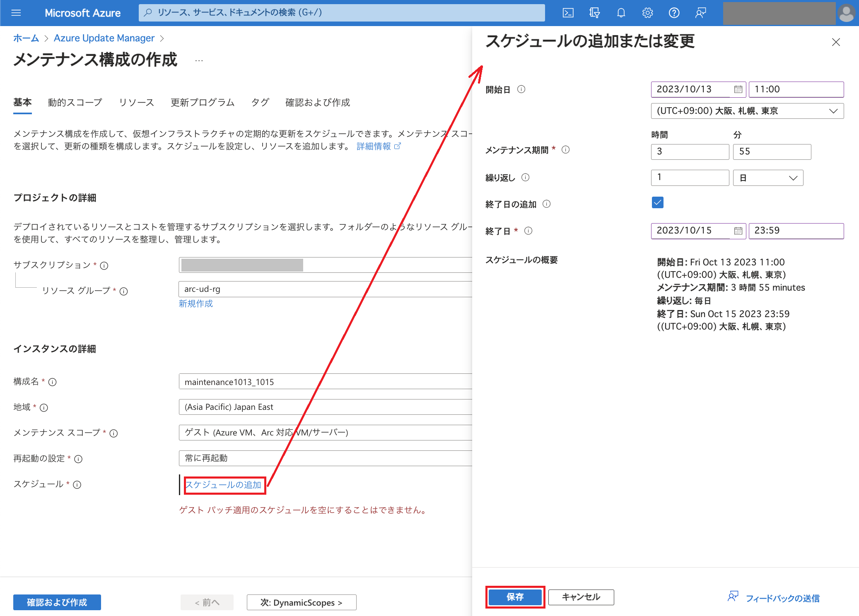Show info for 地域
Image resolution: width=859 pixels, height=616 pixels.
[44, 408]
